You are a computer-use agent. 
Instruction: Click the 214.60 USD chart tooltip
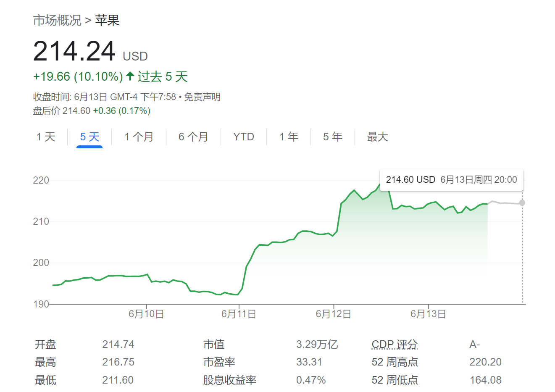pos(451,180)
